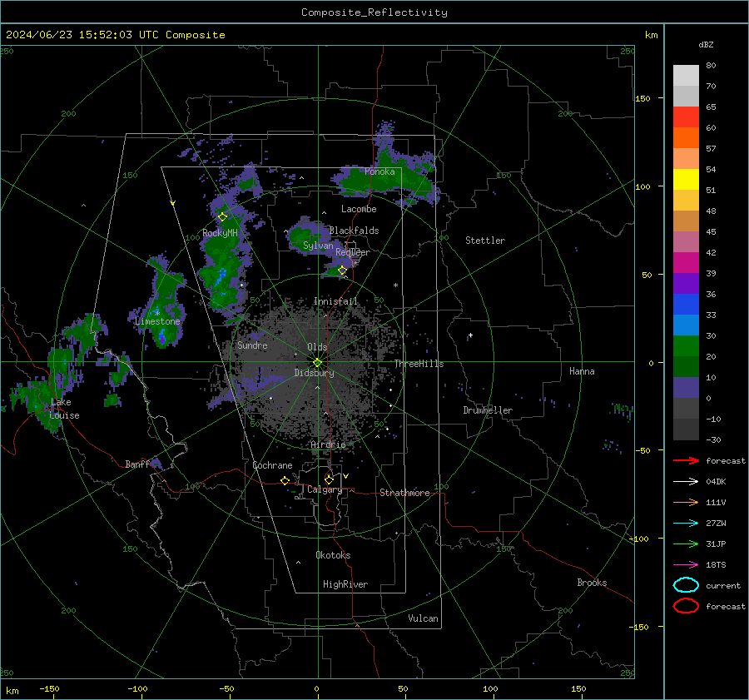Image resolution: width=749 pixels, height=700 pixels.
Task: Click the Olds city label
Action: click(317, 347)
